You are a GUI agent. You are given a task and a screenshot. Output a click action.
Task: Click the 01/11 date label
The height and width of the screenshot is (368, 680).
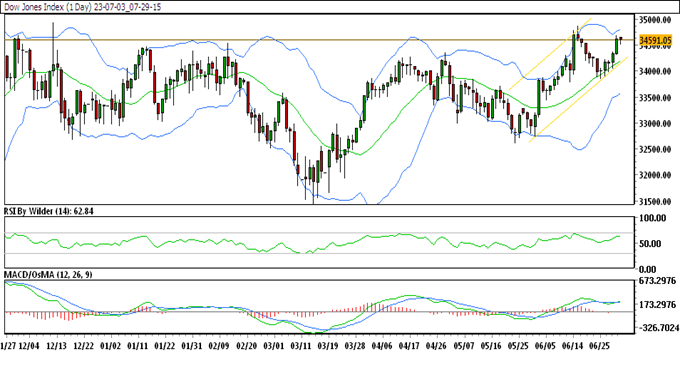pyautogui.click(x=137, y=345)
